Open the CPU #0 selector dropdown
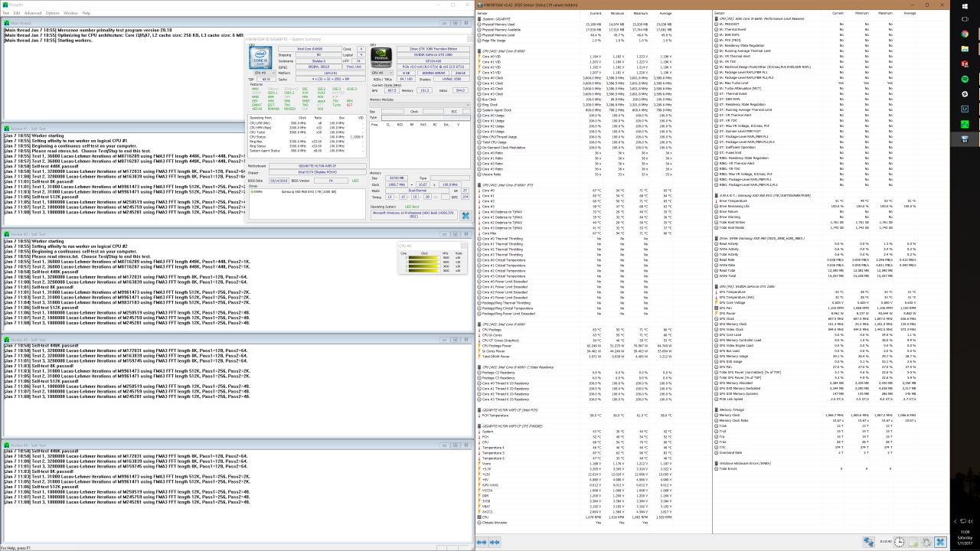The width and height of the screenshot is (980, 551). pos(266,73)
